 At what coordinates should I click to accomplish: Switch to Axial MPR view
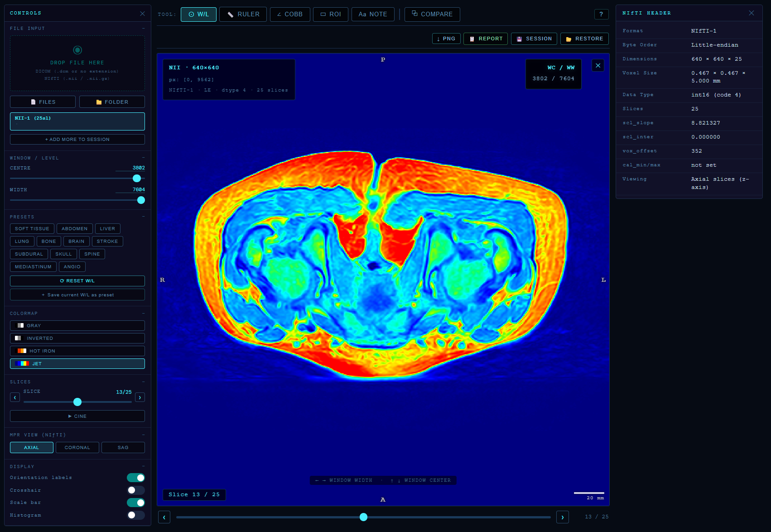click(x=32, y=448)
